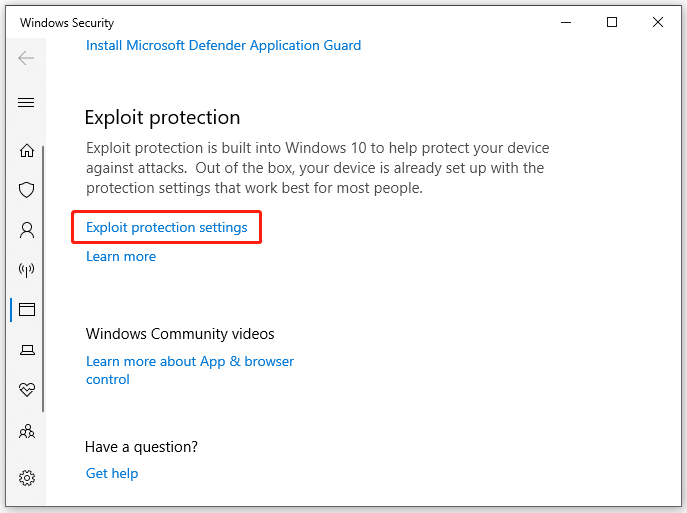Select App & browser control icon
Screen dimensions: 687x513
click(27, 310)
